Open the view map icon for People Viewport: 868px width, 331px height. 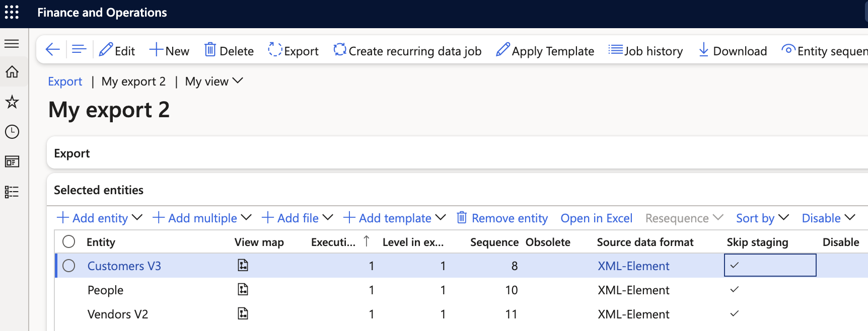pos(243,289)
